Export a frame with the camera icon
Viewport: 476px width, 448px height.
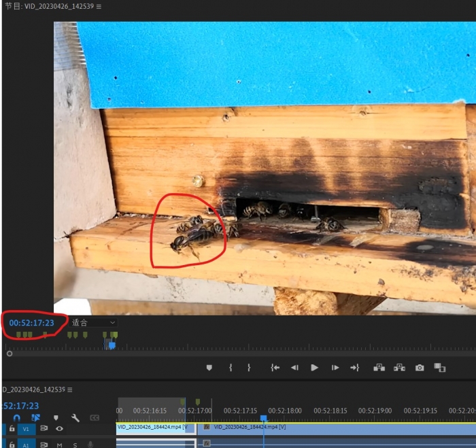point(420,368)
